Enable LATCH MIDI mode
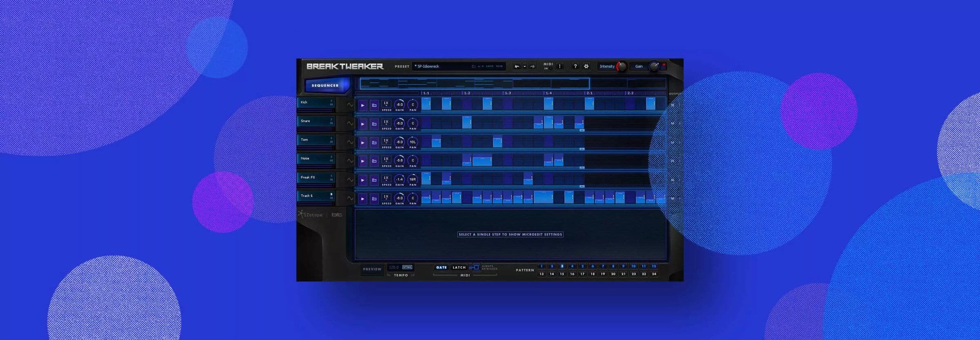Image resolution: width=980 pixels, height=340 pixels. click(459, 267)
